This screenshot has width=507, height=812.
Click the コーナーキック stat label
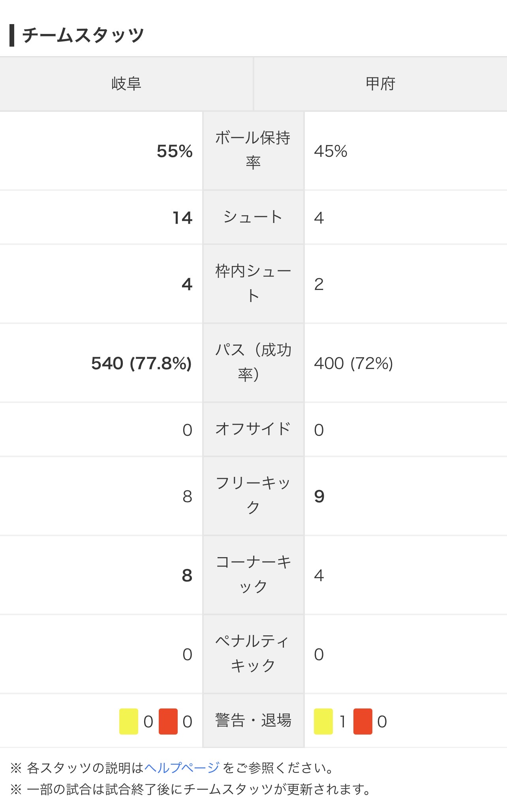(x=253, y=575)
